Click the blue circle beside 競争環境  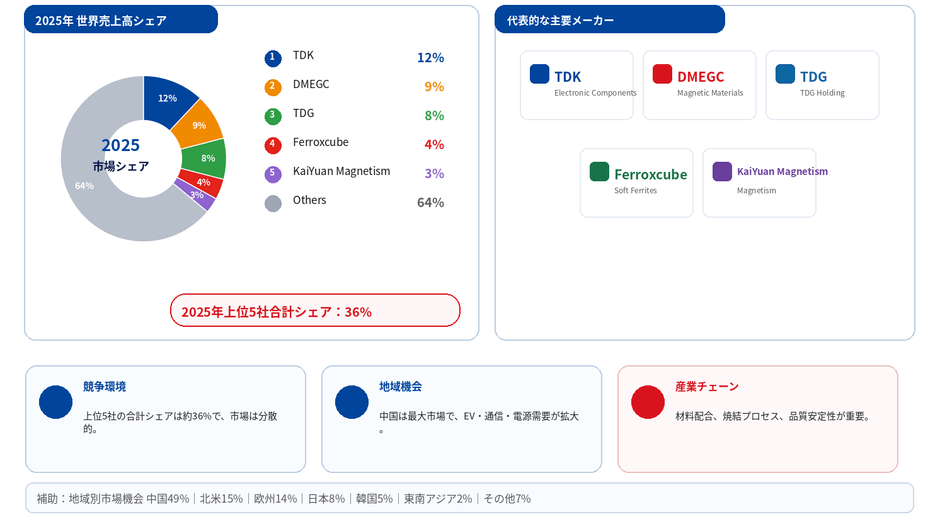[x=56, y=402]
